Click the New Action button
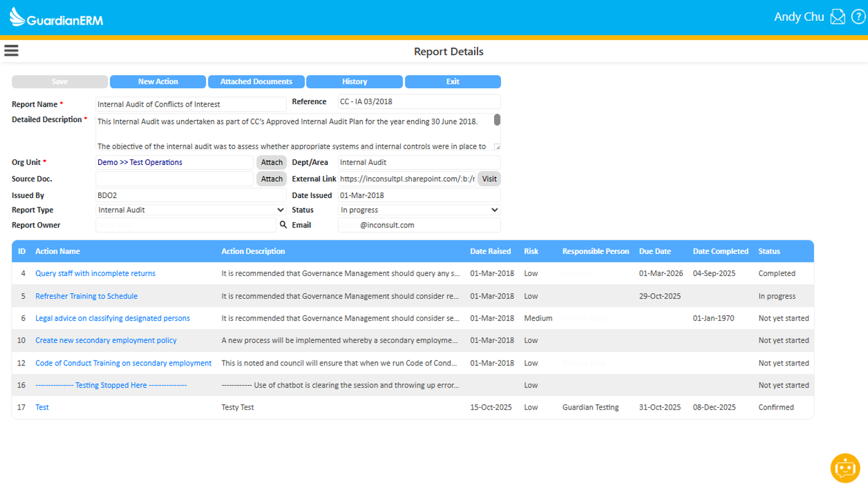Image resolution: width=868 pixels, height=490 pixels. (158, 82)
